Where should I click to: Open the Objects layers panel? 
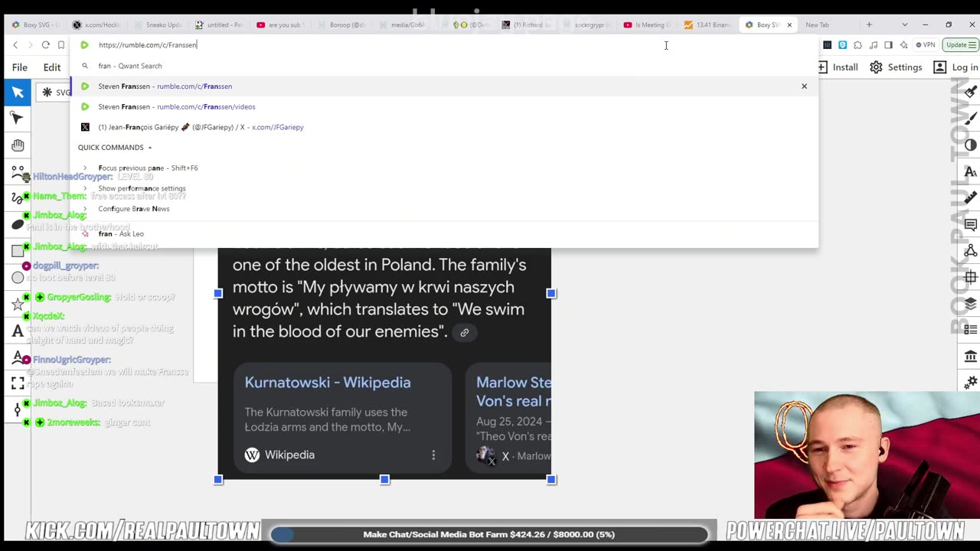971,304
